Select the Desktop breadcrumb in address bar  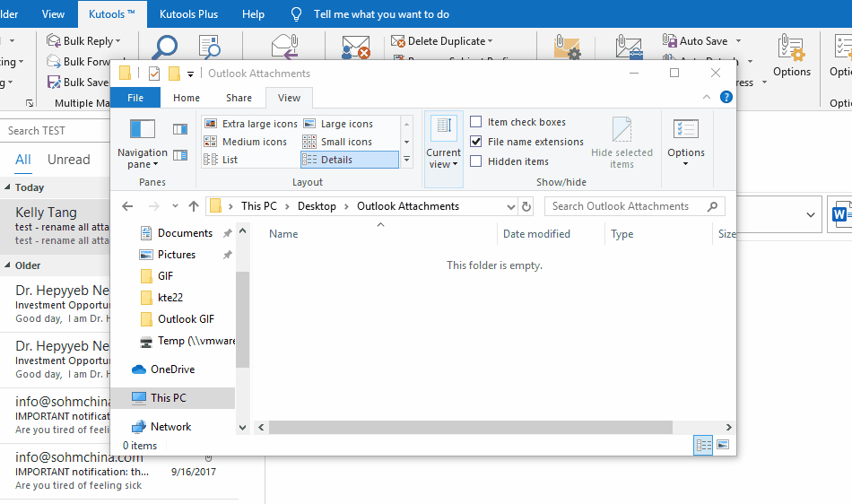pos(317,206)
